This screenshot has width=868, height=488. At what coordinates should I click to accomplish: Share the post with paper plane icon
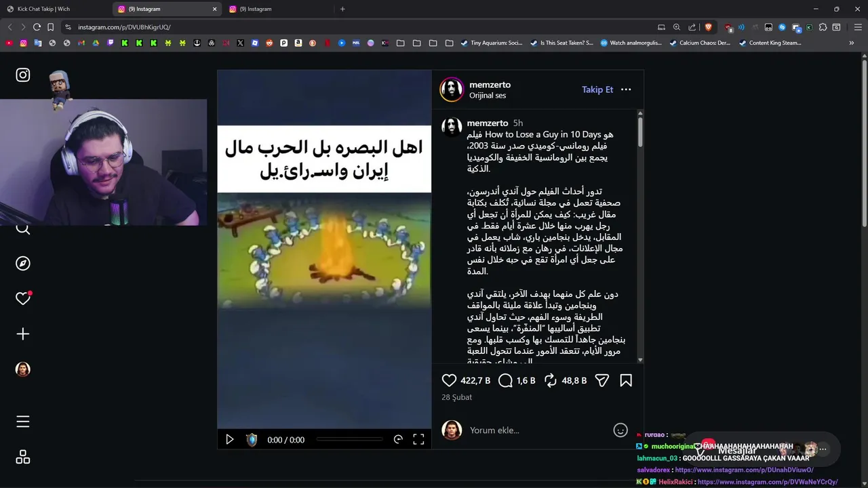(601, 381)
